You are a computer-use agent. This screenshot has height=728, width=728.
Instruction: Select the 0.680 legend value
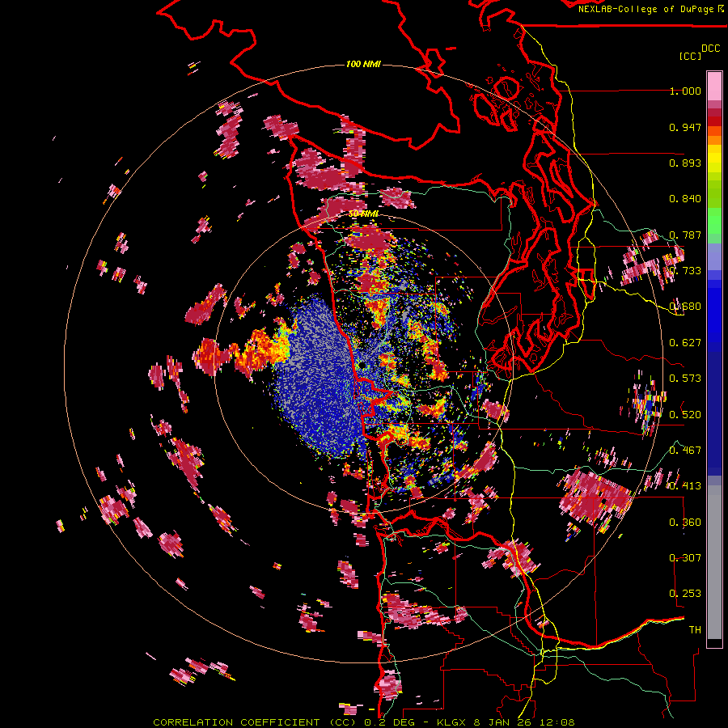pyautogui.click(x=685, y=307)
